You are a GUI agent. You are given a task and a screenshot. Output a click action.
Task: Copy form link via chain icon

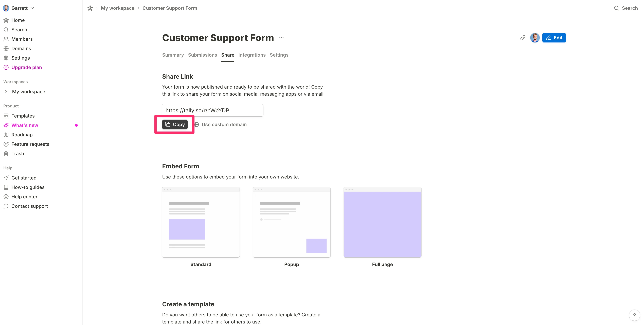tap(523, 38)
